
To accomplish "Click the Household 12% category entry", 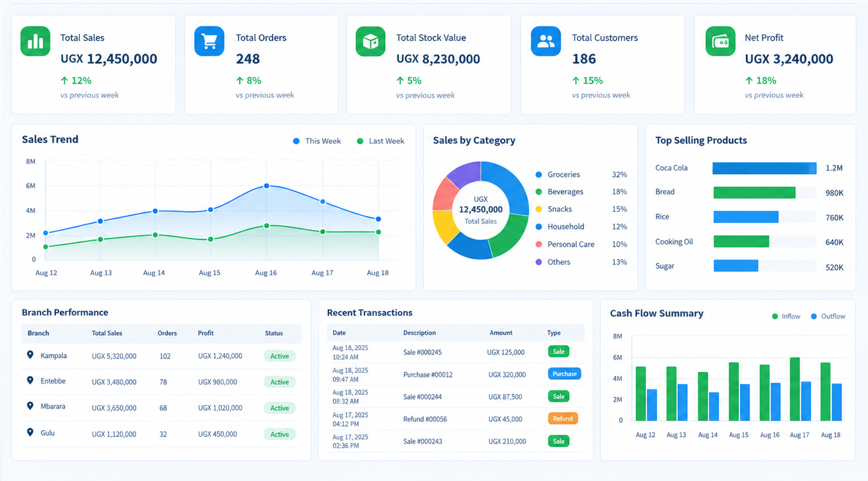I will click(581, 227).
